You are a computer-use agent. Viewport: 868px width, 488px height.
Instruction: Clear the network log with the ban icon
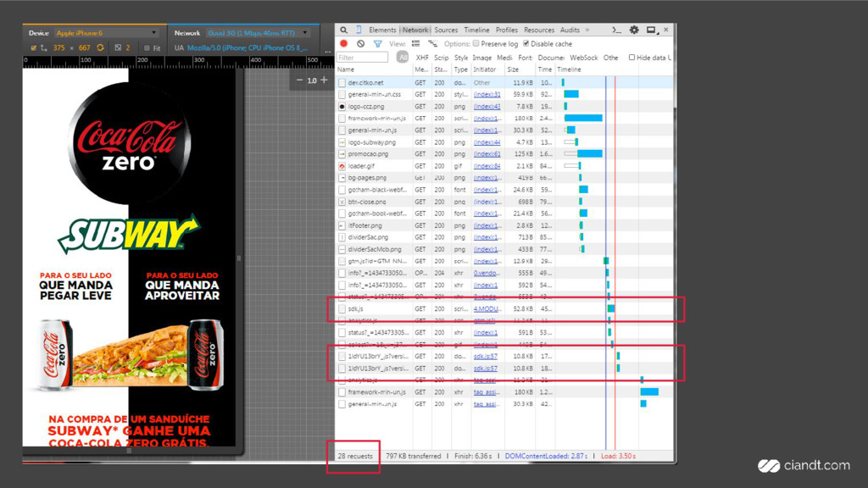[361, 44]
